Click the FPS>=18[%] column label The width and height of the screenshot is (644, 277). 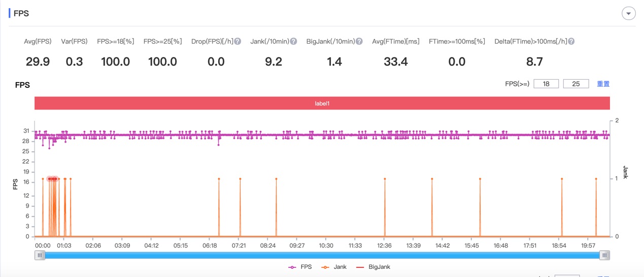pyautogui.click(x=116, y=42)
